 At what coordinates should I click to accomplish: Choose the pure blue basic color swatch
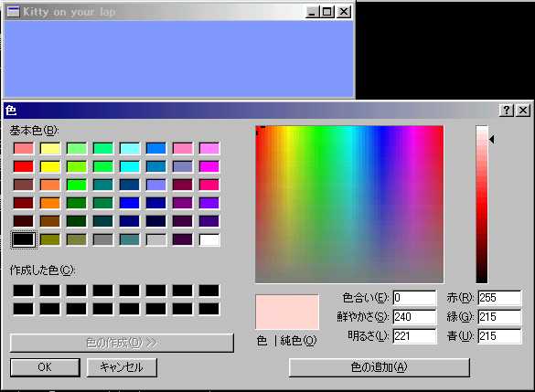coord(130,203)
